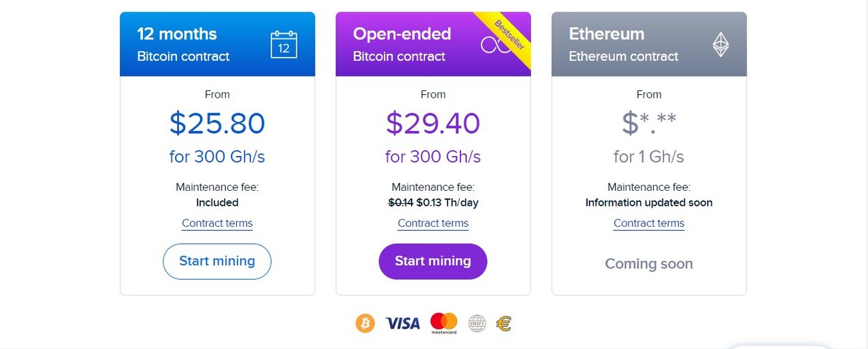Click the Ethereum diamond logo icon
Image resolution: width=868 pixels, height=349 pixels.
720,45
